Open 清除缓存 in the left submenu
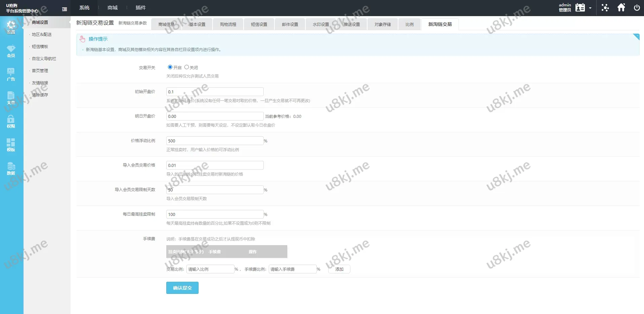 point(40,95)
